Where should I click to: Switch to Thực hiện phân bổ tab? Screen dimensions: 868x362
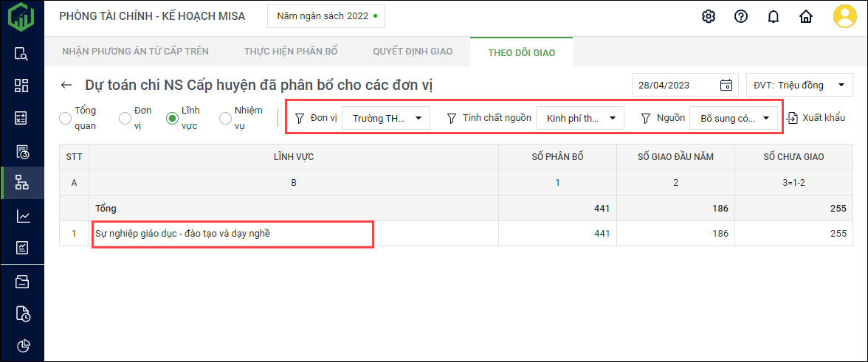291,52
